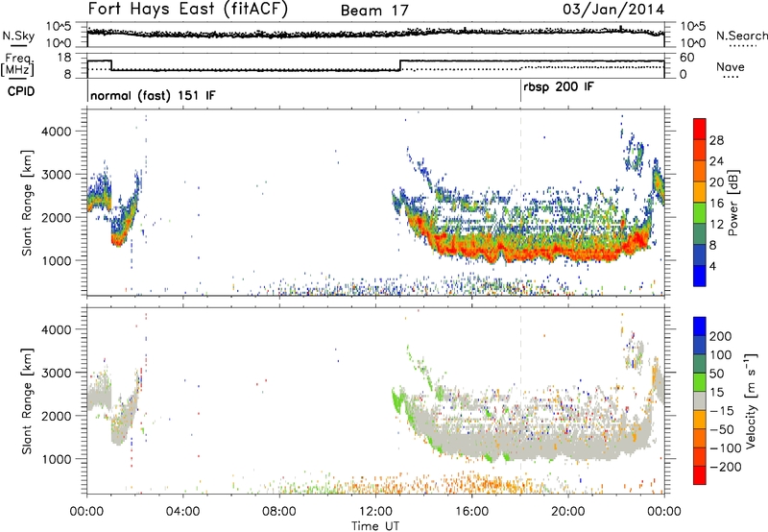Click the '12:00' time axis tick label
This screenshot has height=532, width=768.
(375, 512)
